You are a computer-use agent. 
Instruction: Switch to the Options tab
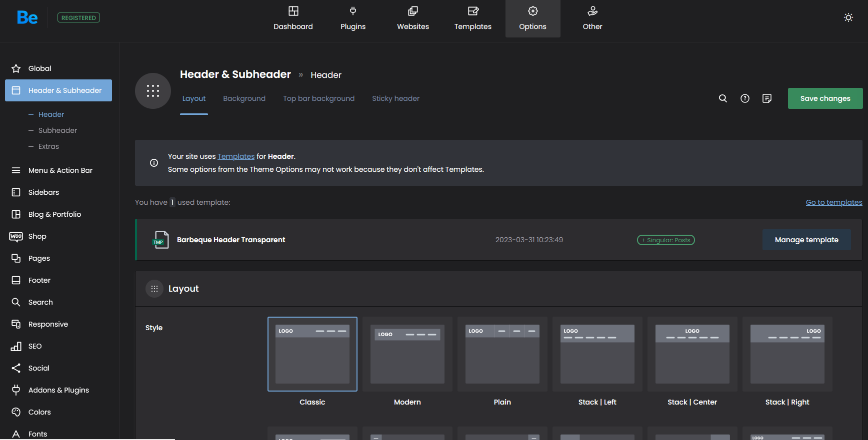tap(533, 18)
